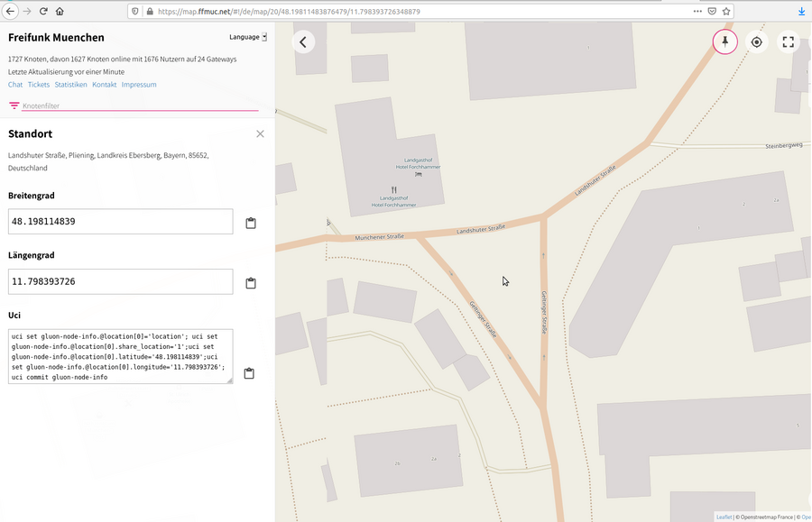Viewport: 812px width, 522px height.
Task: Copy the Längengrad value using its clipboard icon
Action: pyautogui.click(x=250, y=281)
